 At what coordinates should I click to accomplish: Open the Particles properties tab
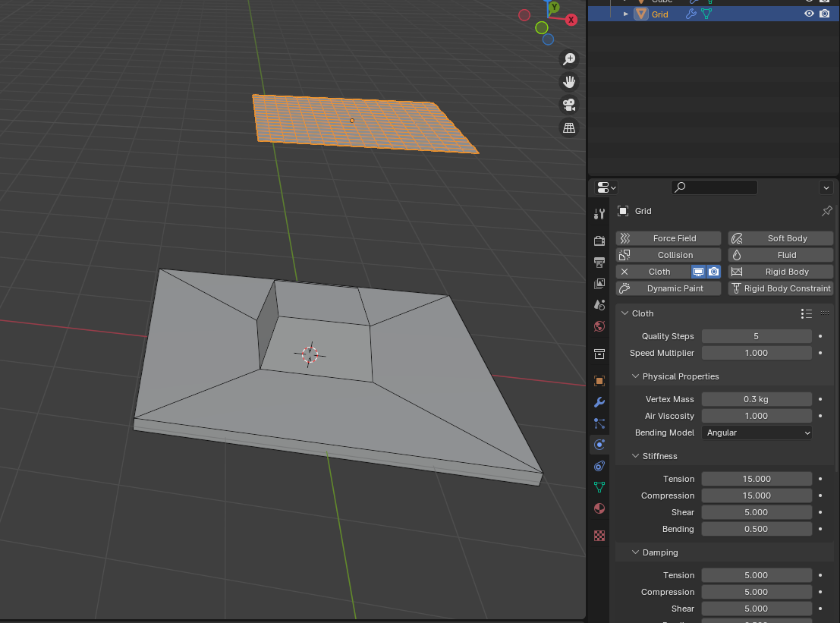tap(599, 423)
